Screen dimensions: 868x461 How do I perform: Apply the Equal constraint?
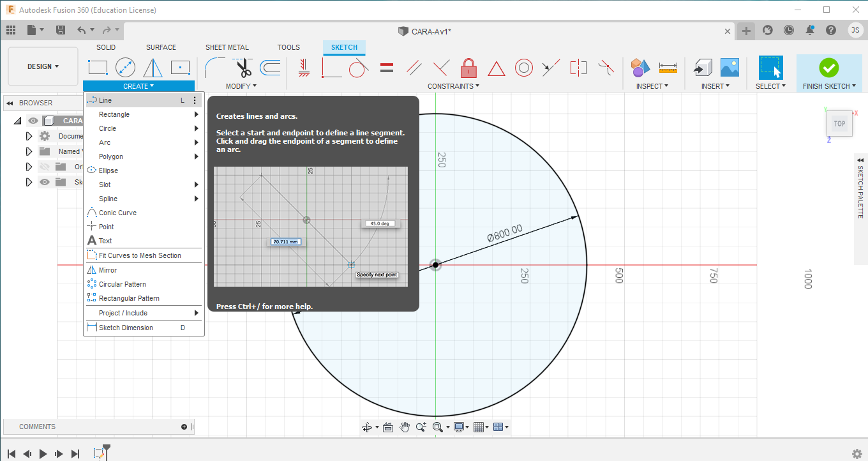click(x=387, y=67)
